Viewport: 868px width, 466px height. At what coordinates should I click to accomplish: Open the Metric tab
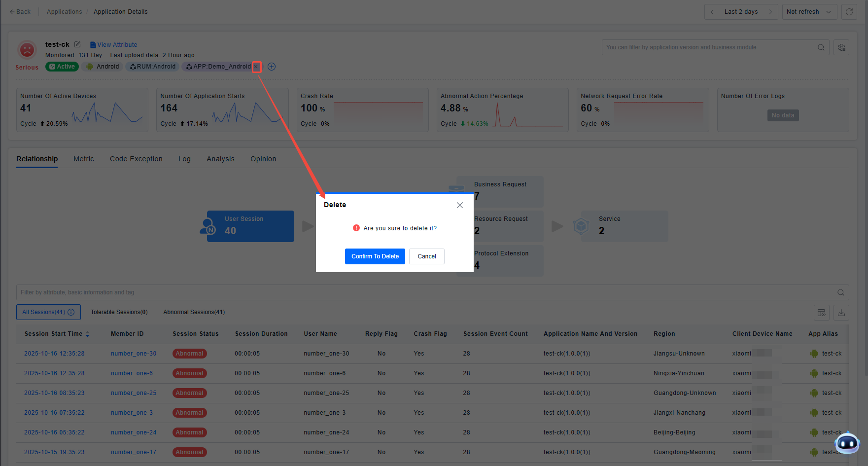[x=83, y=159]
